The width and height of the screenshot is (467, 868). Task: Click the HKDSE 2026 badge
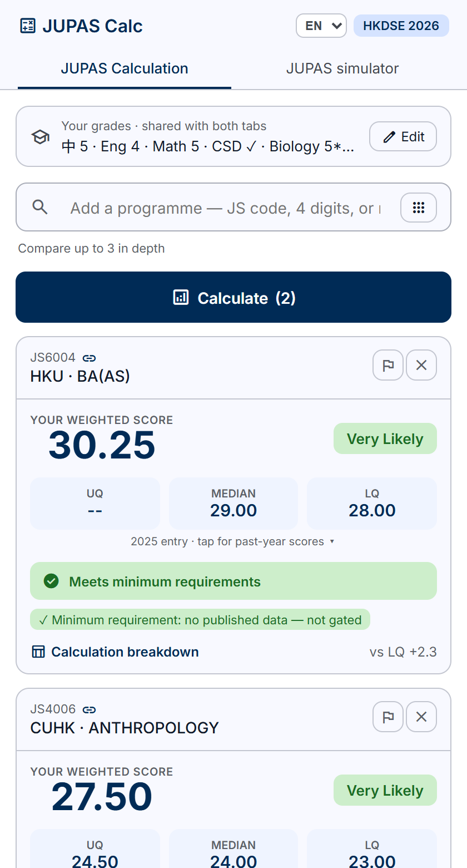pyautogui.click(x=401, y=26)
